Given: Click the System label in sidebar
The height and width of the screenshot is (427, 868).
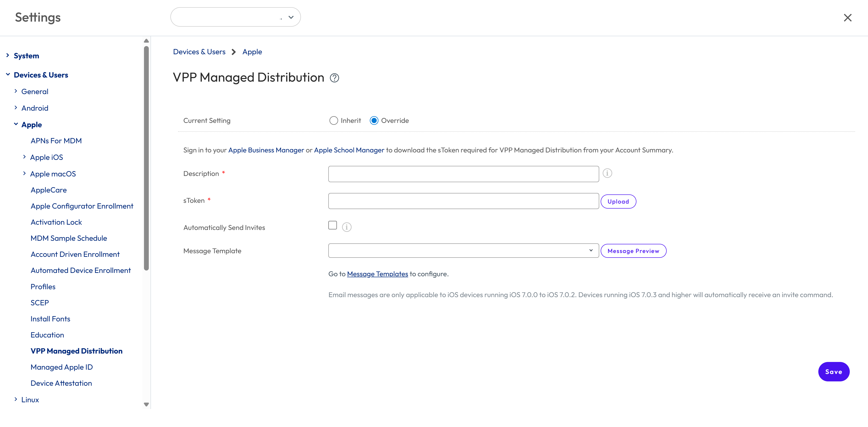Looking at the screenshot, I should tap(26, 56).
